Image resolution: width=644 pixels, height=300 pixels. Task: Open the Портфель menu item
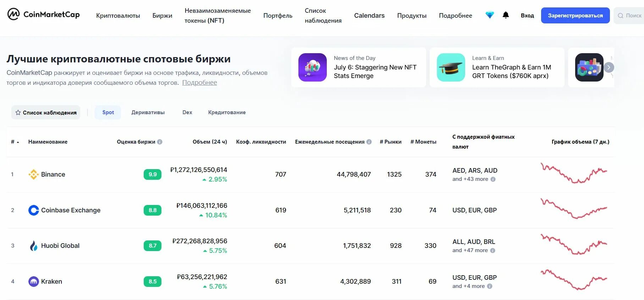coord(278,16)
